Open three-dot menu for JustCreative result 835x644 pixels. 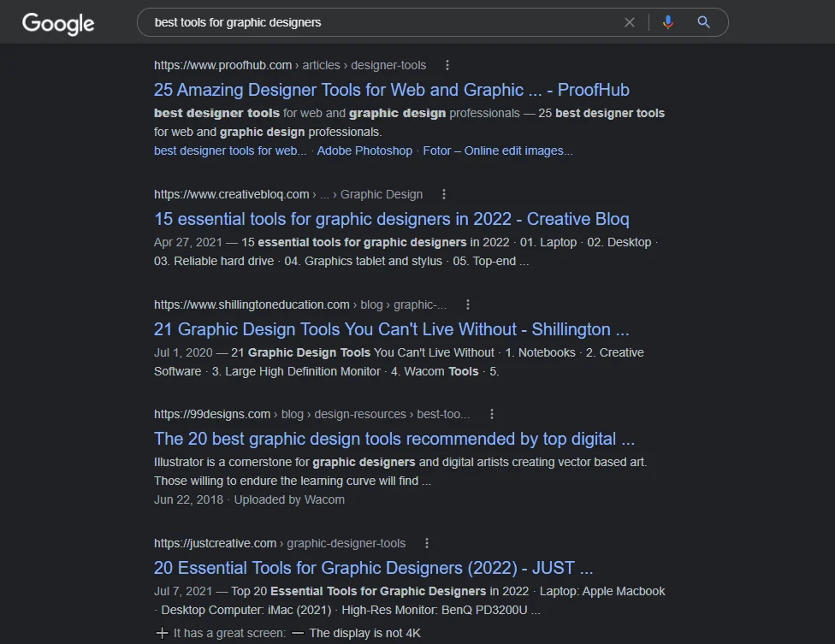426,543
